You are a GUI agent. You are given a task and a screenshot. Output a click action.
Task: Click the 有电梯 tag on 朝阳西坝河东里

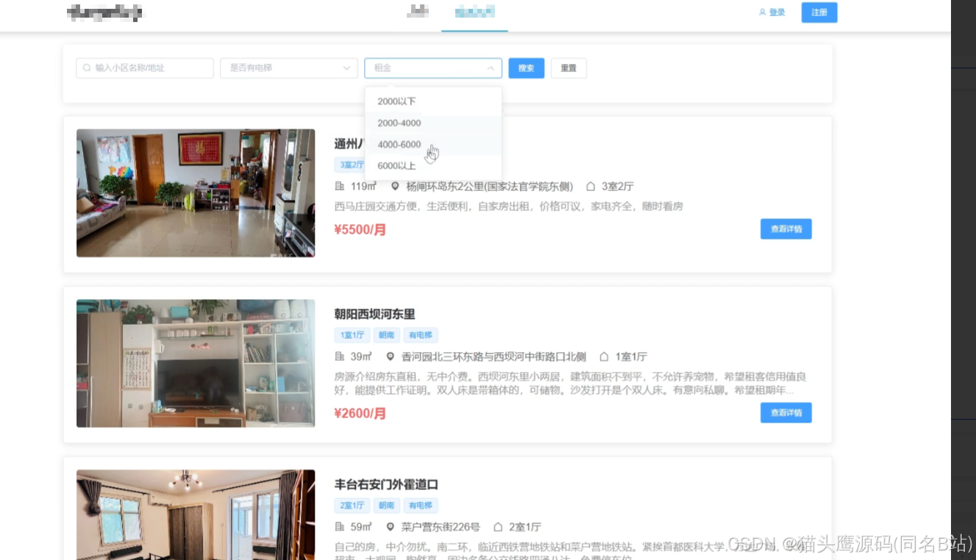coord(421,335)
